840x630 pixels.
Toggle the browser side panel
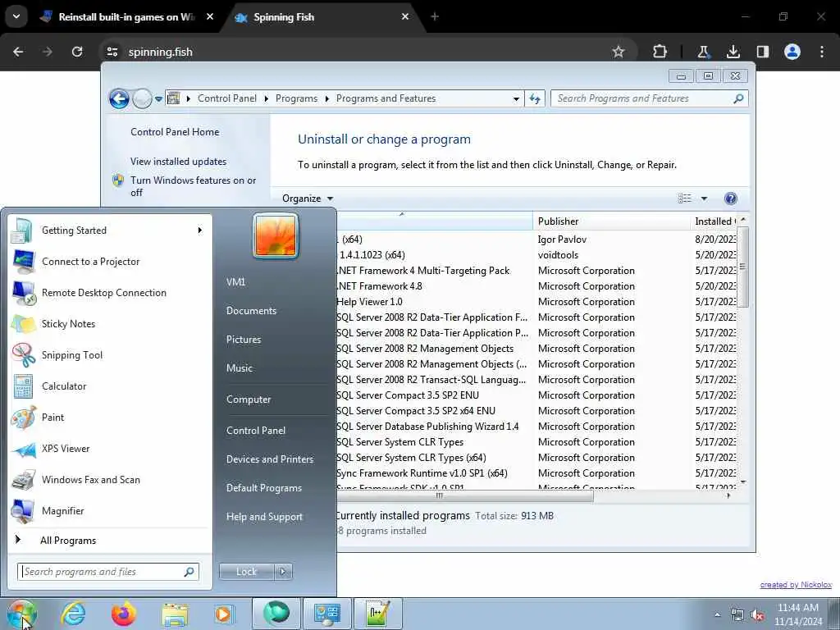762,52
